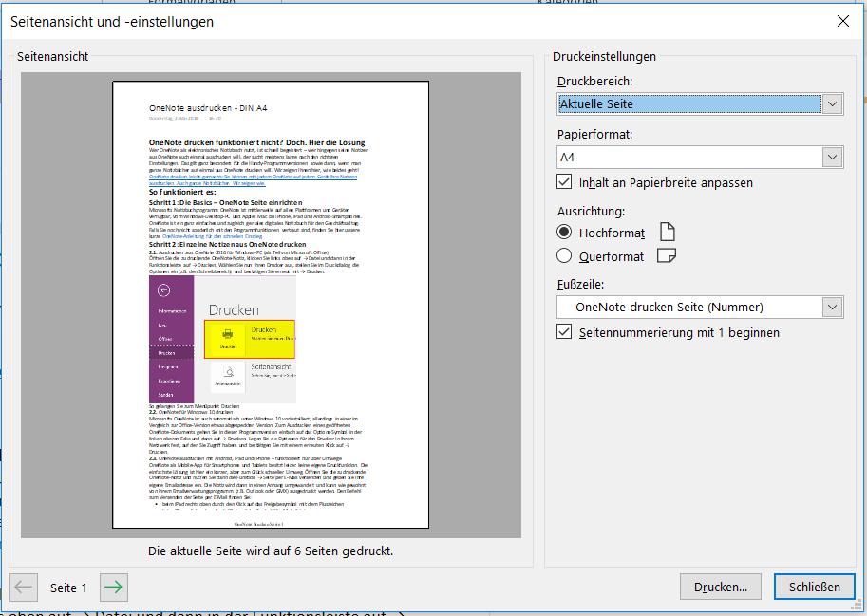Toggle Inhalt an Papierbreite anpassen checkbox
The image size is (867, 616).
(x=564, y=181)
